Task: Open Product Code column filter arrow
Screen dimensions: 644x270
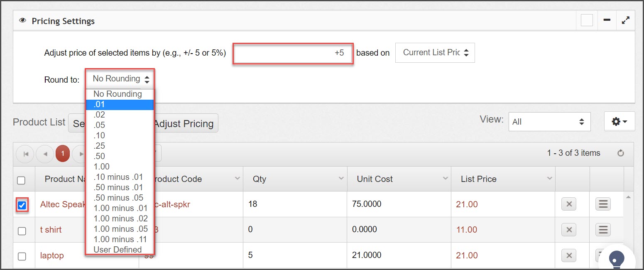Action: pyautogui.click(x=237, y=178)
